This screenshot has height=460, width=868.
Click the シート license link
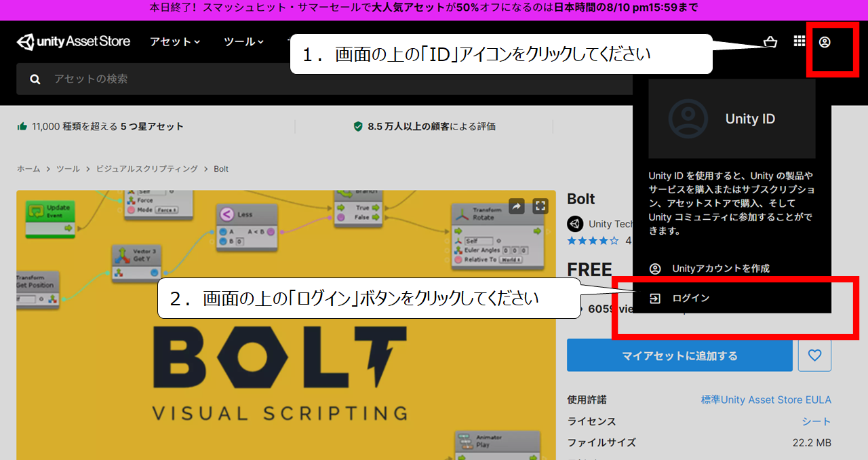[816, 421]
